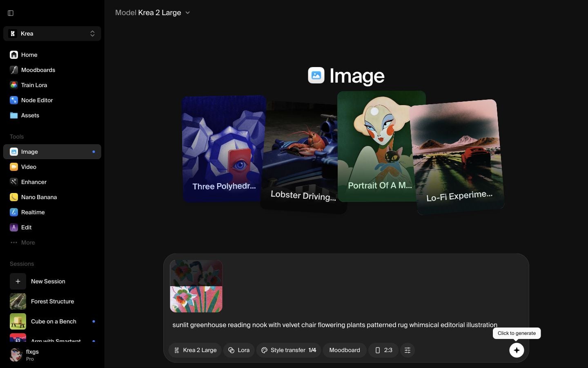Open advanced settings sliders icon
Screen dimensions: 588x368
coord(408,350)
